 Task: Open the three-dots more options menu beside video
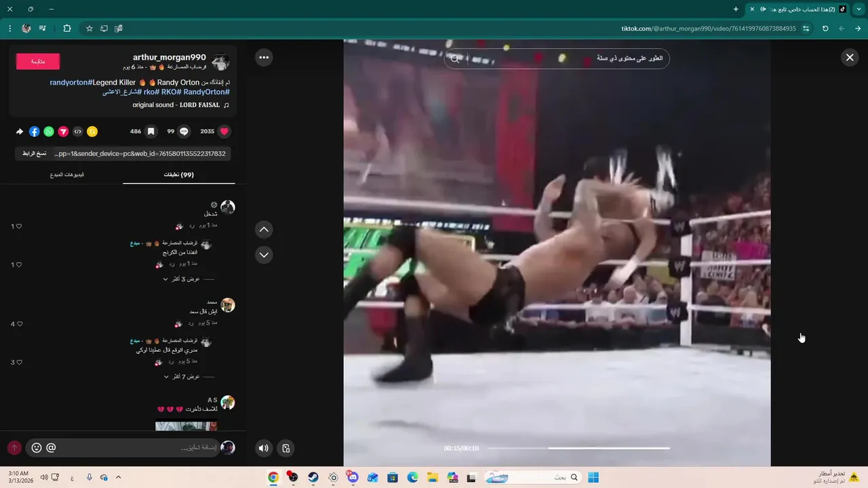pyautogui.click(x=264, y=58)
